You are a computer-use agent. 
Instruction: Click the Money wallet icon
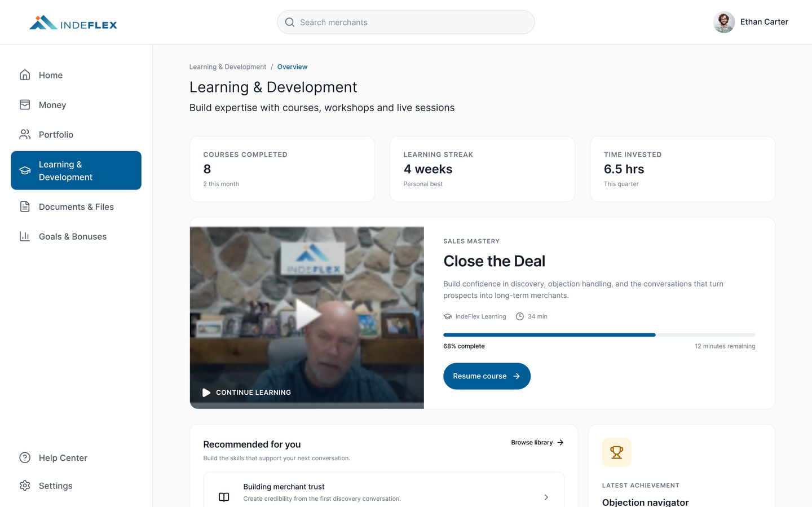click(x=25, y=105)
